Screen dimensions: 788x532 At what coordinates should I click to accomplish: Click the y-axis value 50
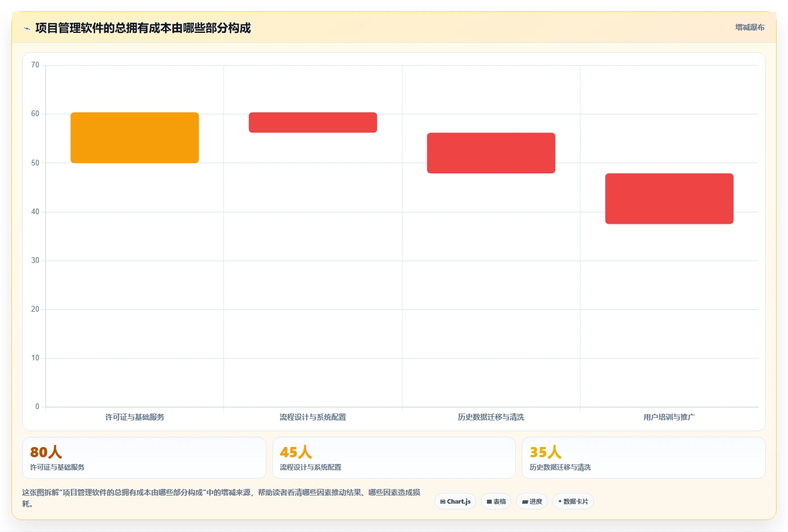click(x=35, y=163)
